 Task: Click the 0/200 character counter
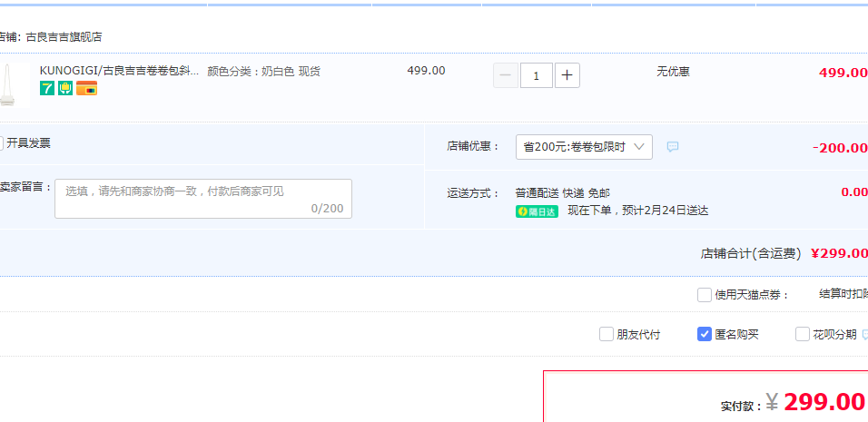pyautogui.click(x=327, y=209)
